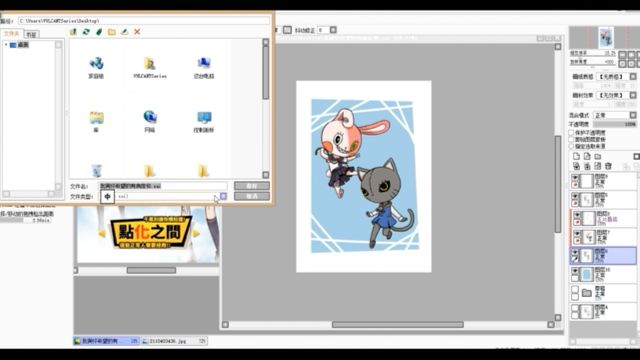This screenshot has width=640, height=360.
Task: Open the Control Panel (控制面板) icon
Action: click(204, 121)
